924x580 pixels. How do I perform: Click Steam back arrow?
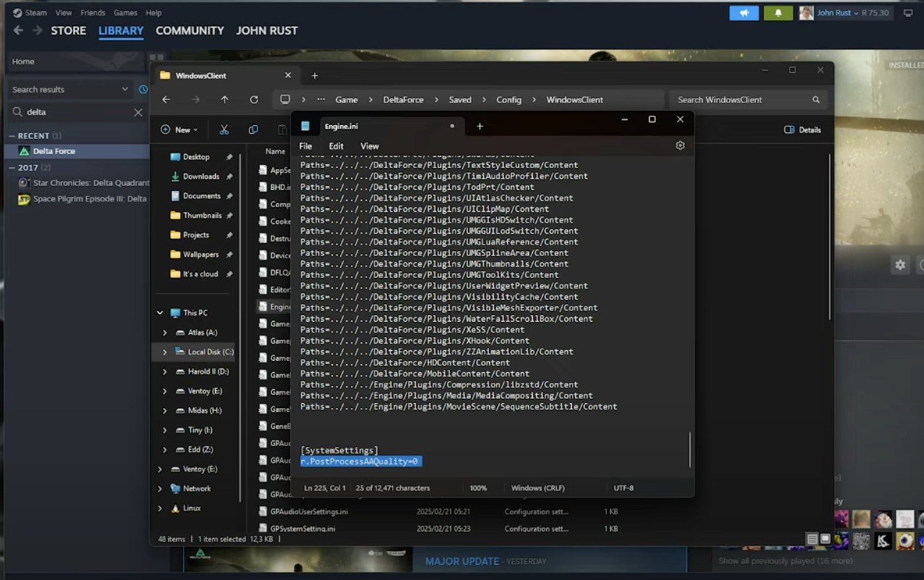point(18,30)
